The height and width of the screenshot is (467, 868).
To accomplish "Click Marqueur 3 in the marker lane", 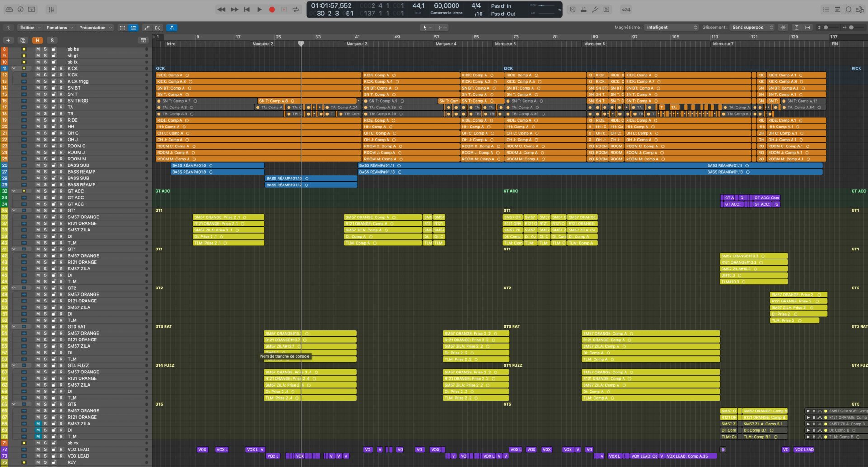I will pyautogui.click(x=357, y=44).
